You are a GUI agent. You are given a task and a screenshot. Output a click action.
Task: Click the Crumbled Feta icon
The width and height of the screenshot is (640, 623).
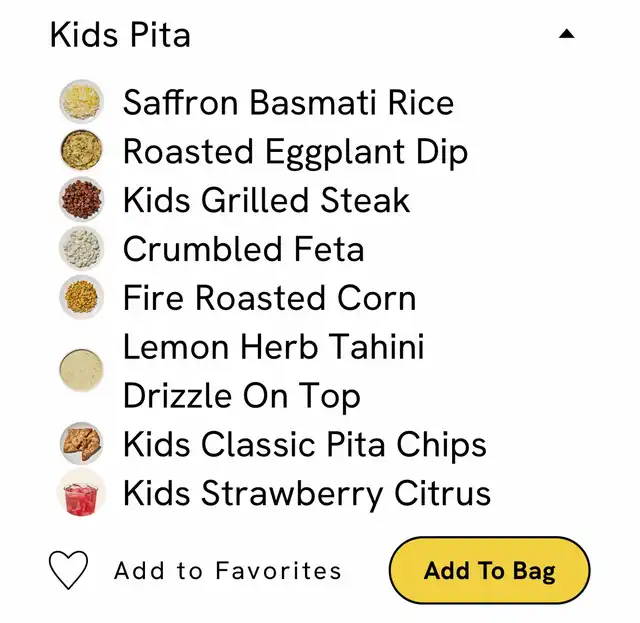pyautogui.click(x=81, y=249)
